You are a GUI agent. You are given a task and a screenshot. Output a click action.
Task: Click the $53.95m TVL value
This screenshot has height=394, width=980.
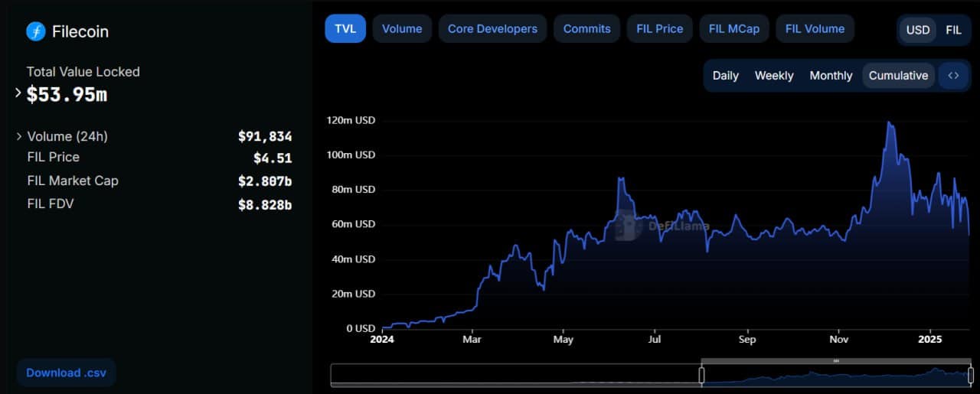67,95
